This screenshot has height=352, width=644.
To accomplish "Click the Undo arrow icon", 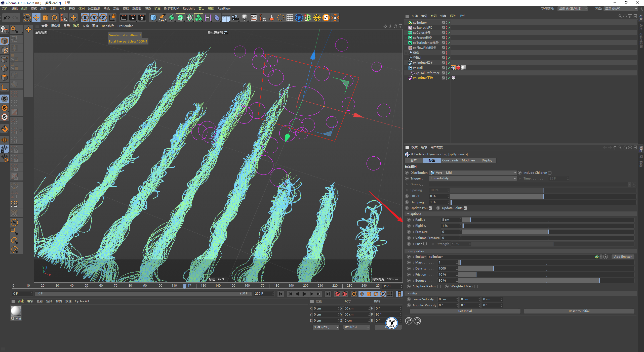I will coord(7,18).
